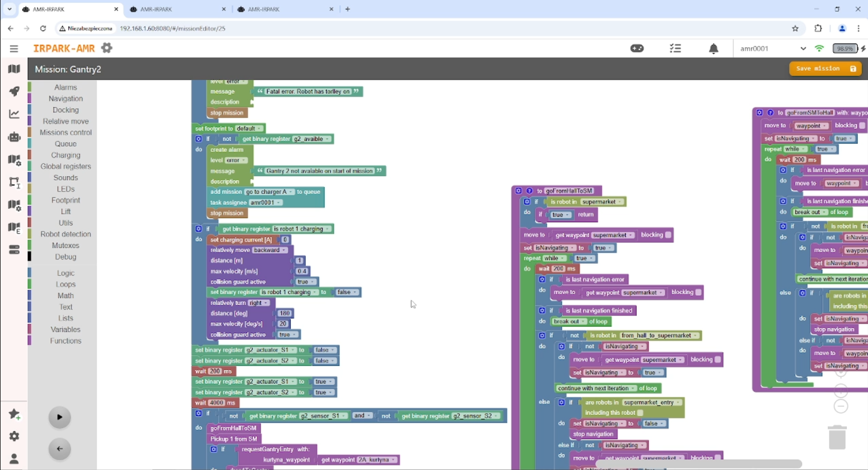Image resolution: width=868 pixels, height=470 pixels.
Task: Click the settings gear beside IRPARK-AMR logo
Action: 107,48
